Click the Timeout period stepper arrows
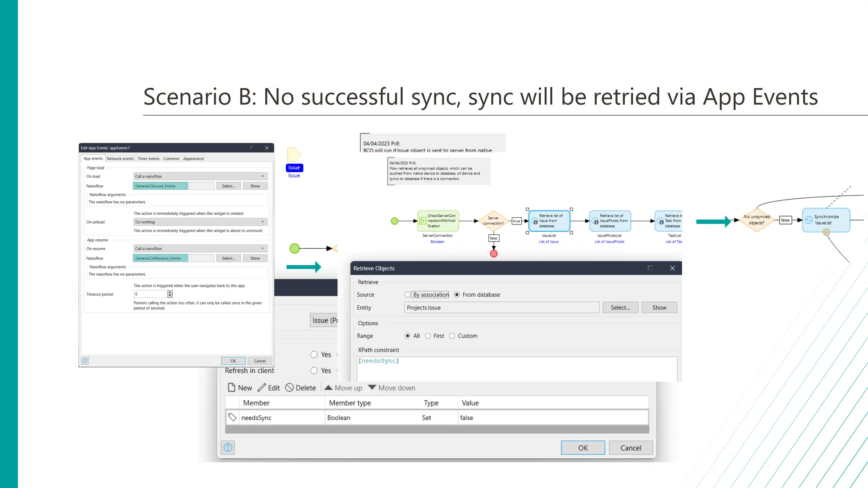 click(x=170, y=294)
